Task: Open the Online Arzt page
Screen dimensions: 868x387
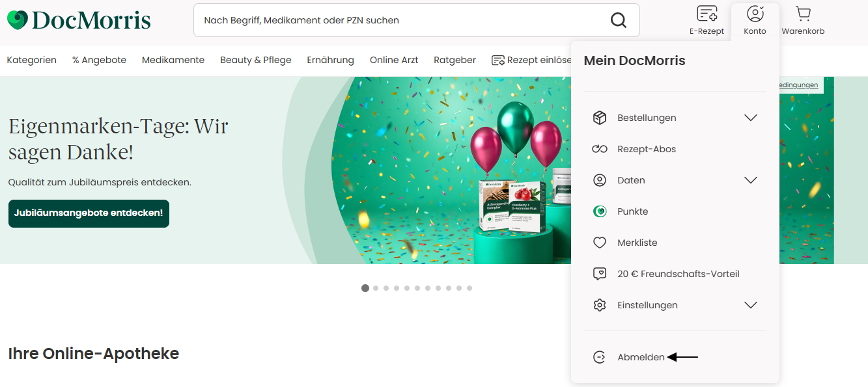Action: click(x=394, y=60)
